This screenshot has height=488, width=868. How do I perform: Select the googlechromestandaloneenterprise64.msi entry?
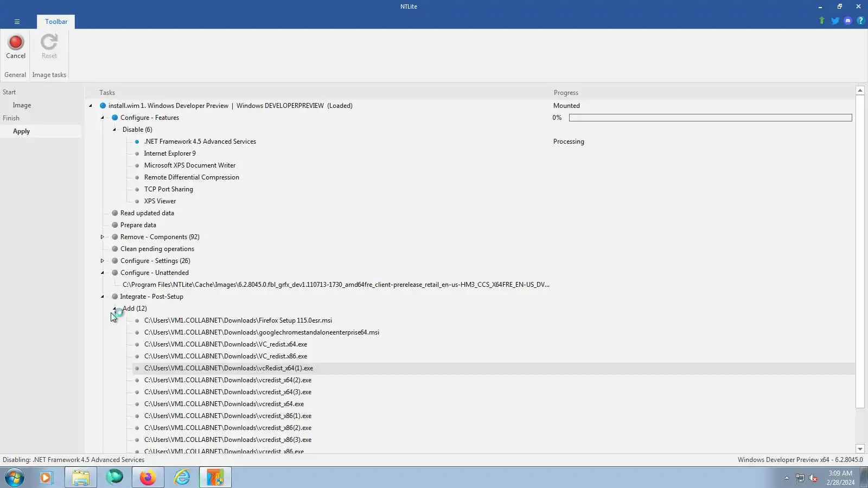261,332
